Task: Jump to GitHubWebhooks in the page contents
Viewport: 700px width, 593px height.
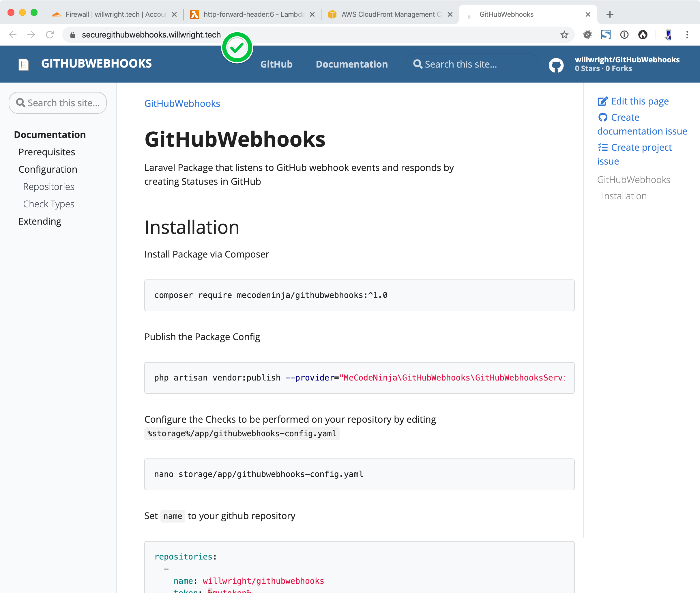Action: (634, 180)
